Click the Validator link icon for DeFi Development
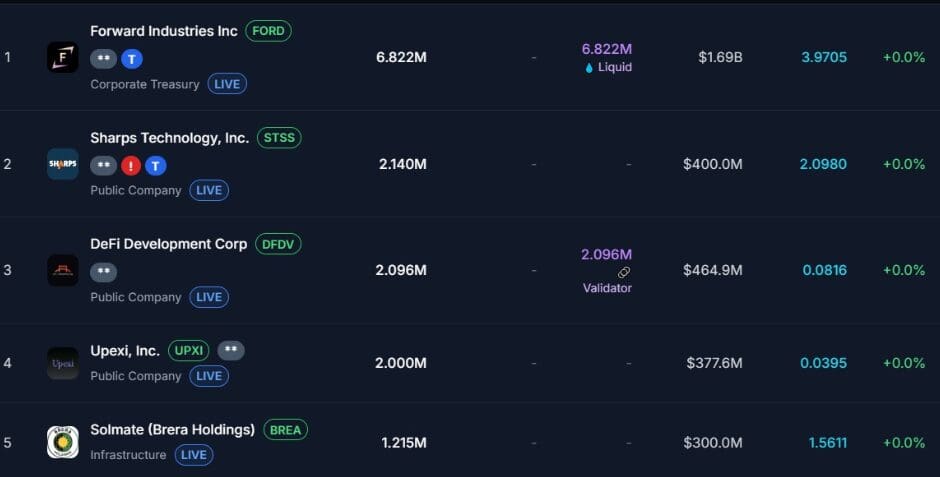The image size is (940, 477). pyautogui.click(x=624, y=272)
